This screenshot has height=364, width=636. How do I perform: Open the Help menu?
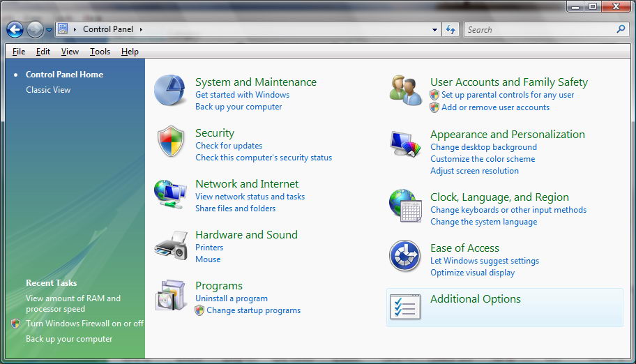[x=130, y=52]
